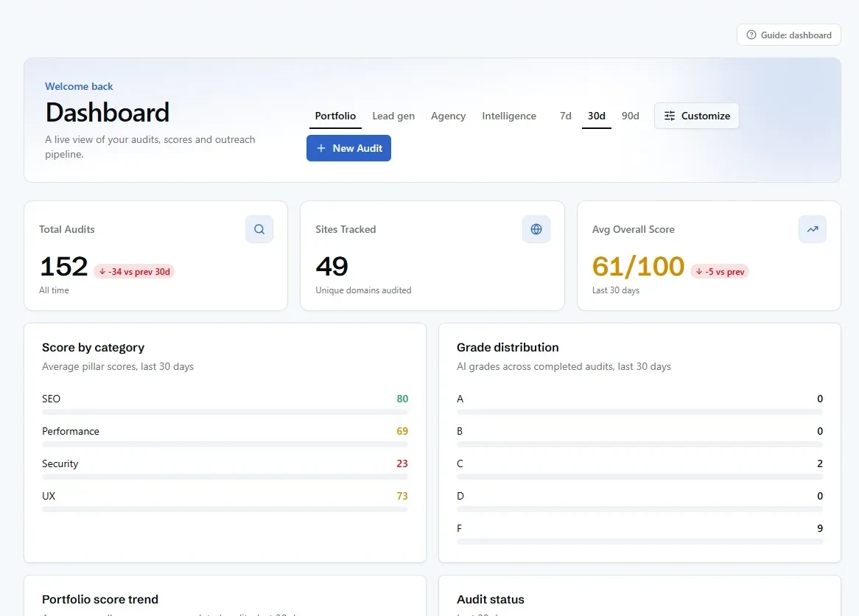Click the grade C distribution bar
859x616 pixels.
(x=639, y=476)
